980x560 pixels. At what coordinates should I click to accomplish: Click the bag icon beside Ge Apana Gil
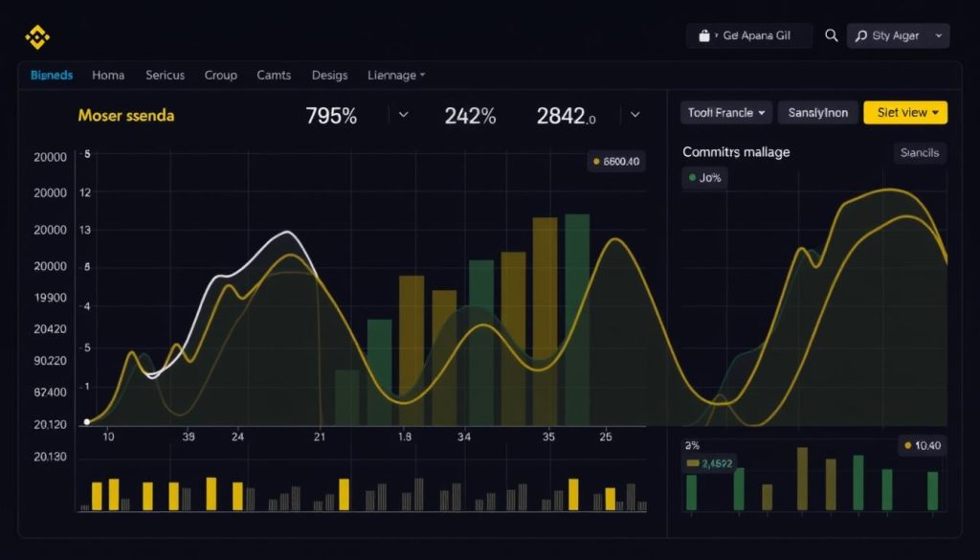pyautogui.click(x=704, y=35)
